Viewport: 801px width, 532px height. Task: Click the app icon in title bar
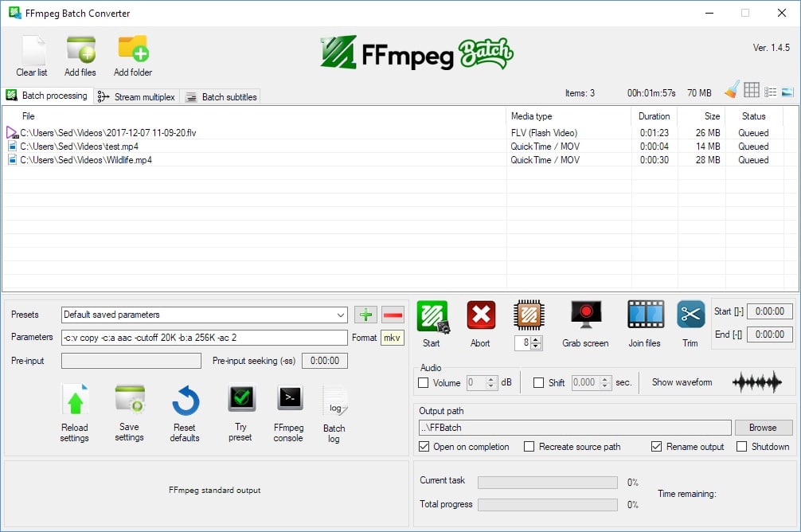point(14,13)
